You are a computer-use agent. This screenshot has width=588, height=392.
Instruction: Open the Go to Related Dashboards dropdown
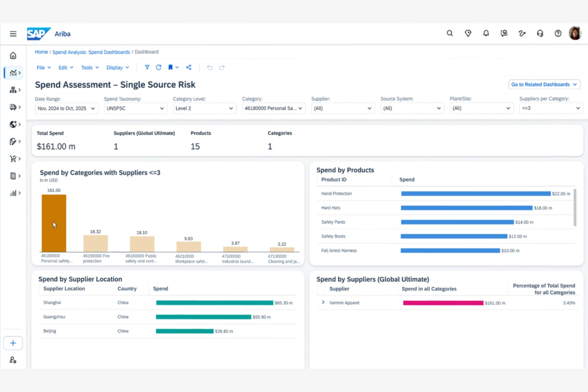pyautogui.click(x=544, y=84)
